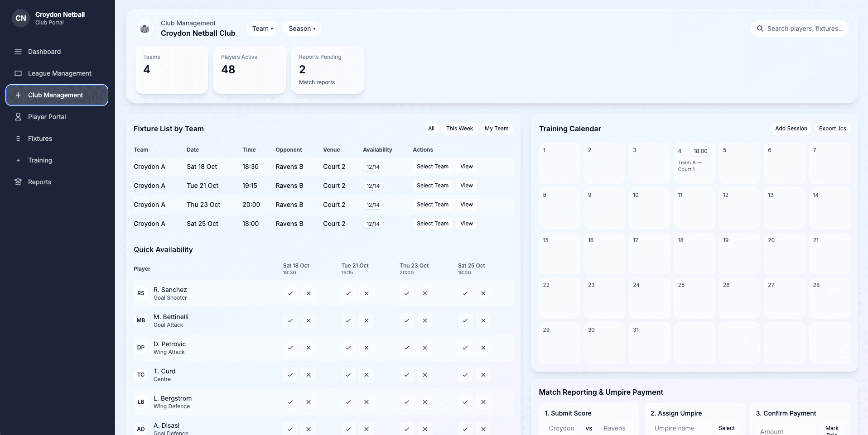Mark R. Sanchez available for Sat 18 Oct
Screen dimensions: 868x435
[290, 293]
